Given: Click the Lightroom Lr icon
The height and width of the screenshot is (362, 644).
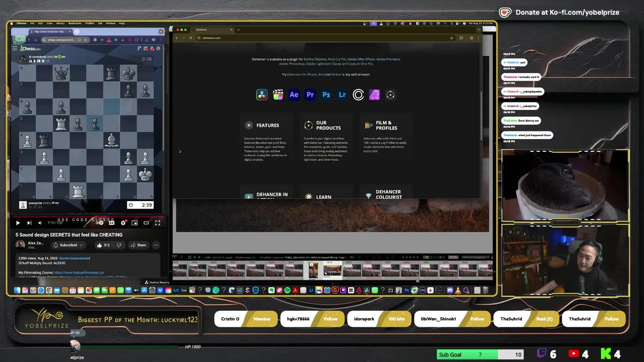Looking at the screenshot, I should click(x=342, y=95).
